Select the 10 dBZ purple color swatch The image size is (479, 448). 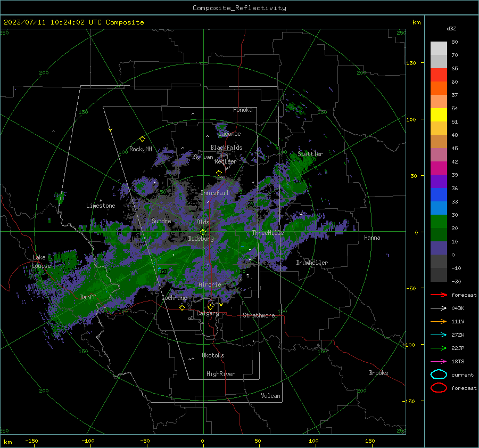point(439,248)
